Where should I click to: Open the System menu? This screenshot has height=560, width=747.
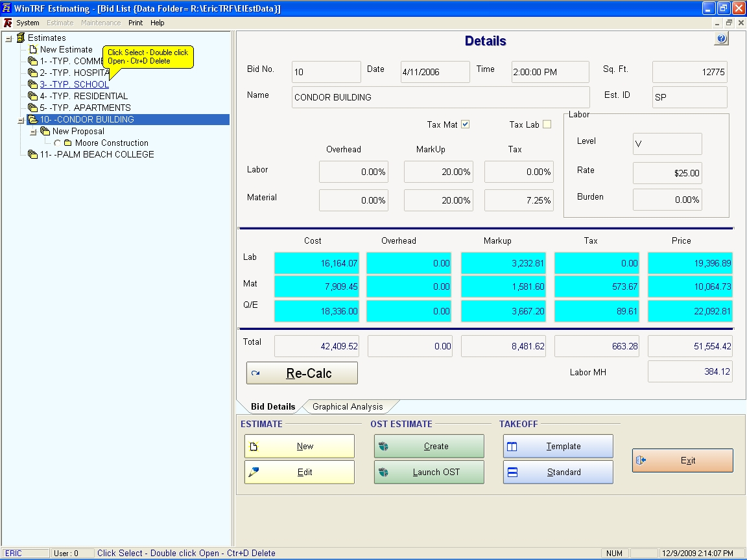pyautogui.click(x=28, y=23)
